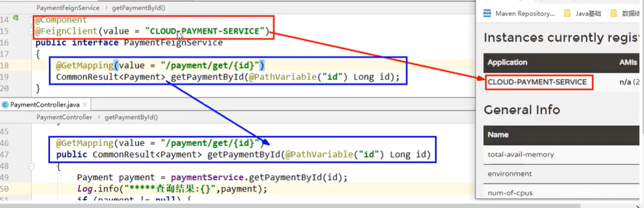Click getPaymentById method name on line 47

[x=244, y=155]
